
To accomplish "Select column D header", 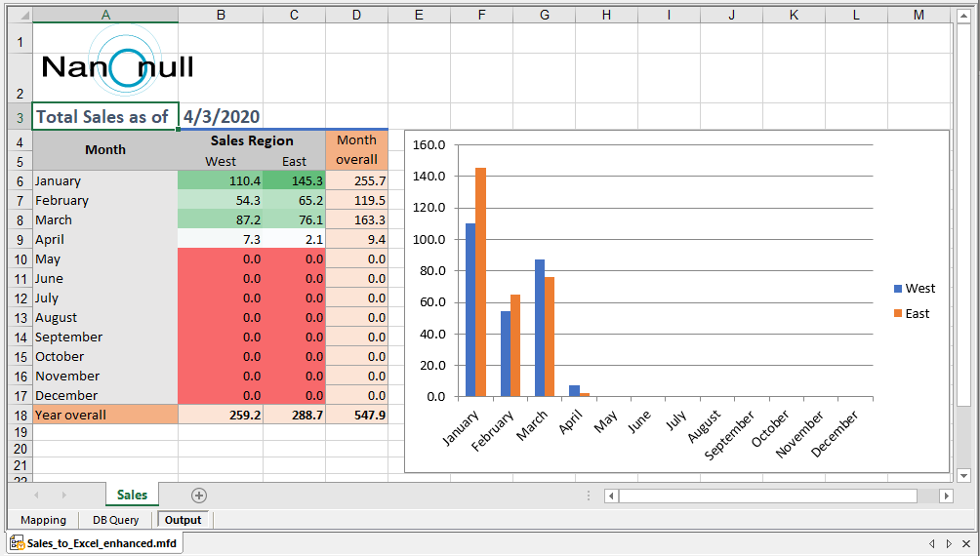I will point(356,16).
